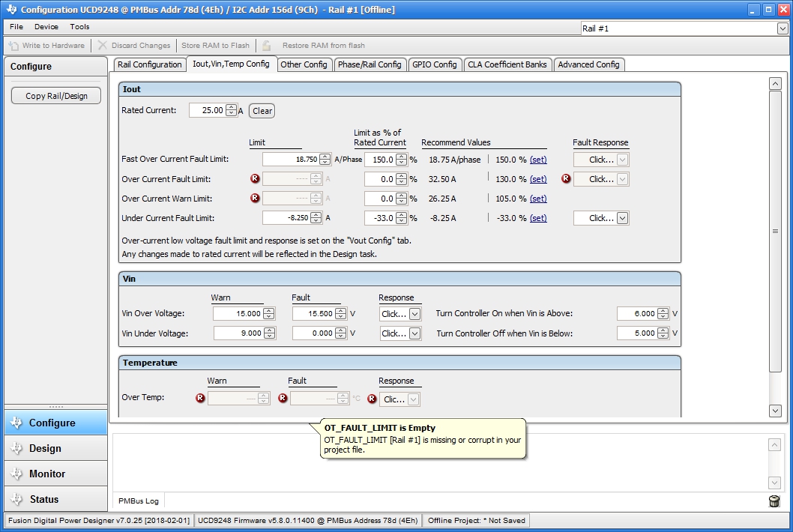Click the Discard Changes X icon
Image resolution: width=793 pixels, height=532 pixels.
102,46
